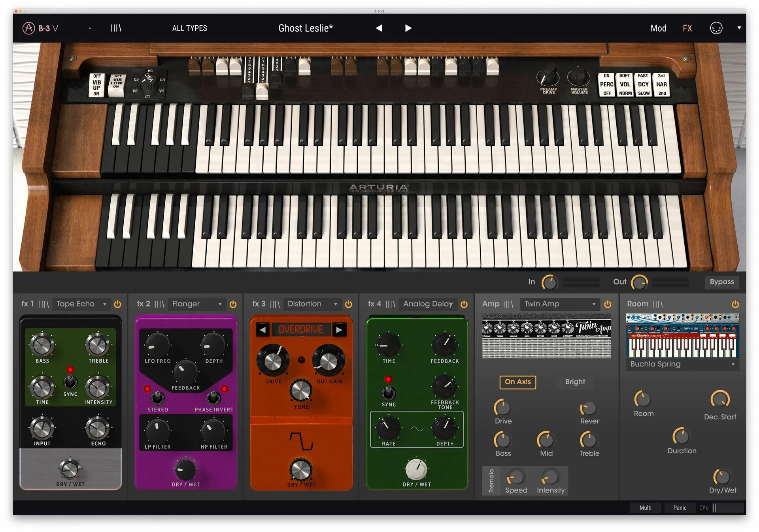Go to the previous preset arrow
This screenshot has height=532, width=759.
[379, 28]
